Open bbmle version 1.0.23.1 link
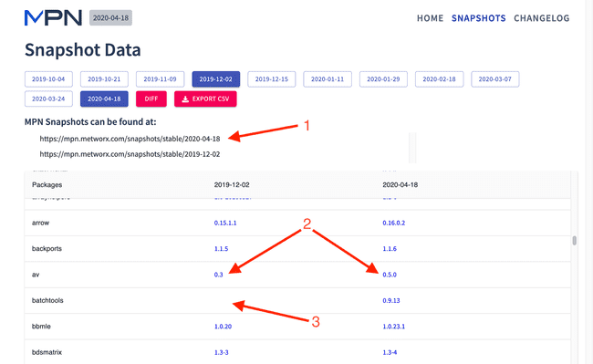Screen dimensions: 593x364 [394, 327]
